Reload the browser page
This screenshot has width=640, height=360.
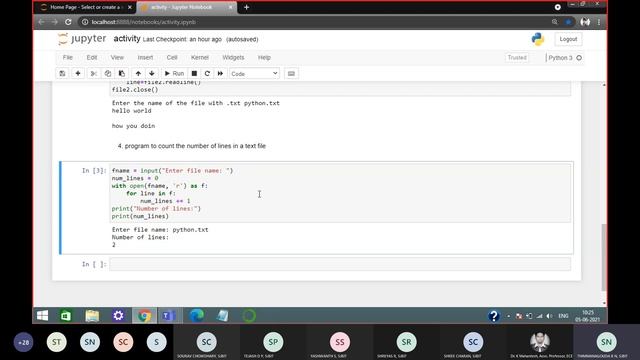(x=68, y=22)
